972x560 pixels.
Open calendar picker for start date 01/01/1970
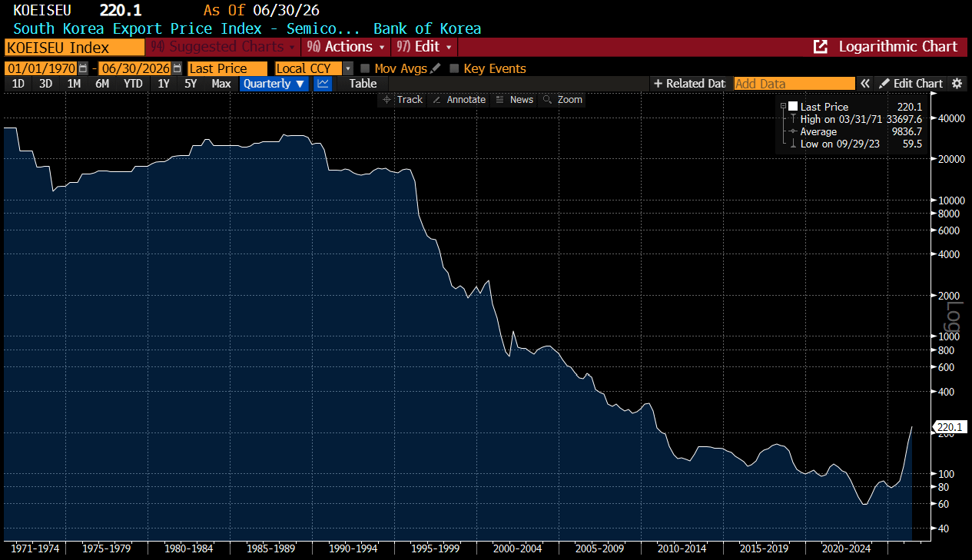(x=83, y=68)
